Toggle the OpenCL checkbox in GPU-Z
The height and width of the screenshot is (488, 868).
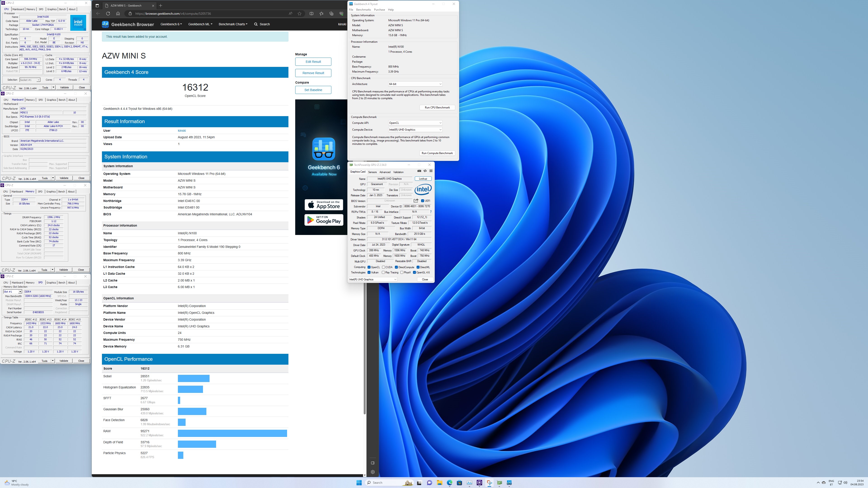[369, 267]
